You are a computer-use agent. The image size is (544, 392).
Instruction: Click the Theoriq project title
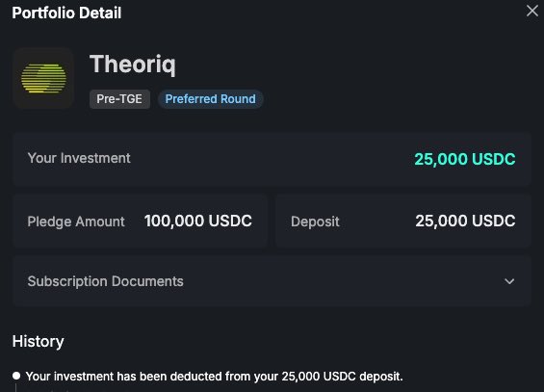coord(133,65)
